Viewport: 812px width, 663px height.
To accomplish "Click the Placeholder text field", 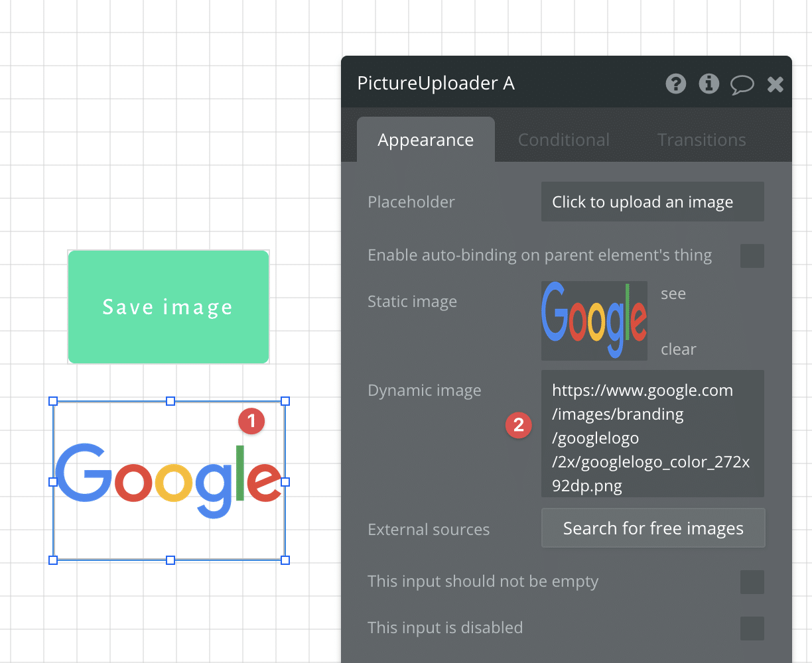I will click(x=652, y=202).
